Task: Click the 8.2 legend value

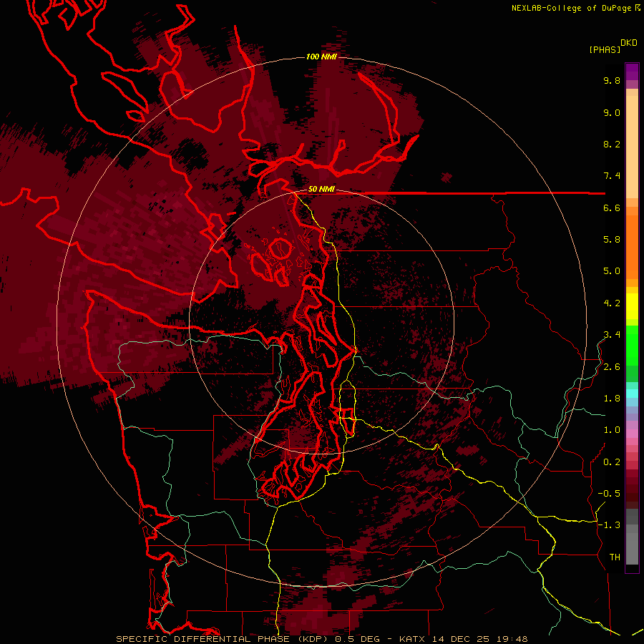Action: coord(612,144)
